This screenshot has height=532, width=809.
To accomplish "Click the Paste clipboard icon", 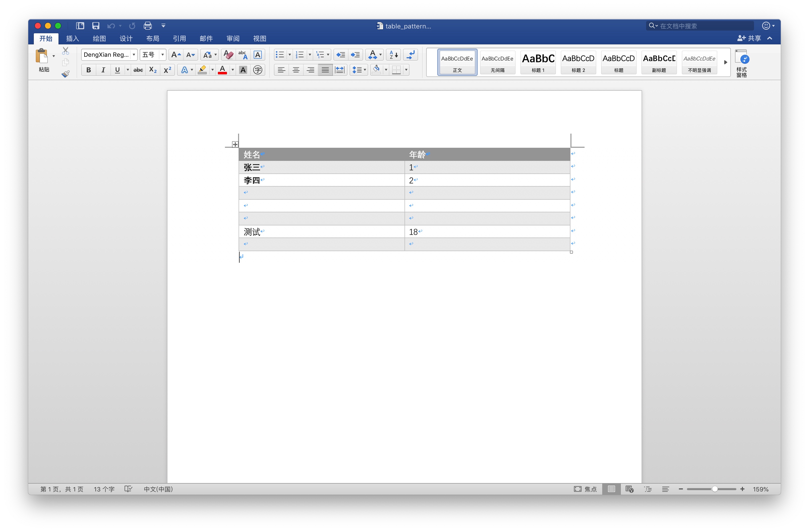I will click(x=42, y=56).
